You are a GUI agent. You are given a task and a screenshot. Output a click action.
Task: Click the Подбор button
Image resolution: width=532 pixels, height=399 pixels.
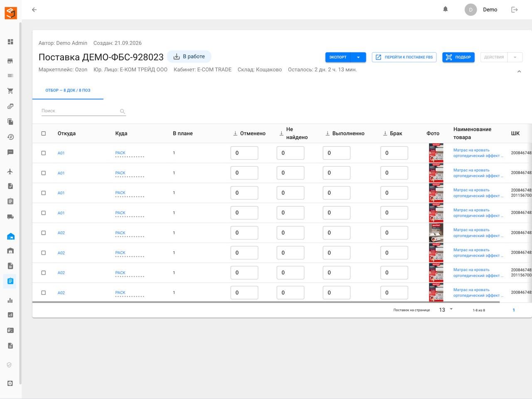(458, 57)
